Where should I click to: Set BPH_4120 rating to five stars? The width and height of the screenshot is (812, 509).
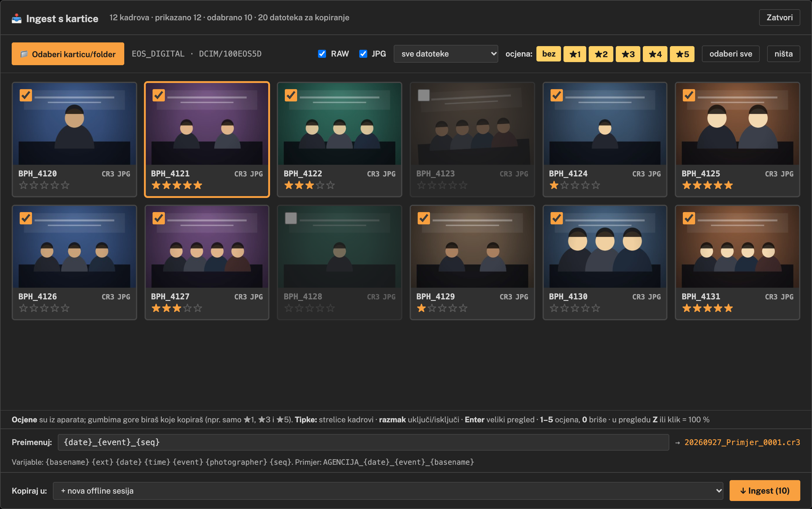pyautogui.click(x=65, y=185)
